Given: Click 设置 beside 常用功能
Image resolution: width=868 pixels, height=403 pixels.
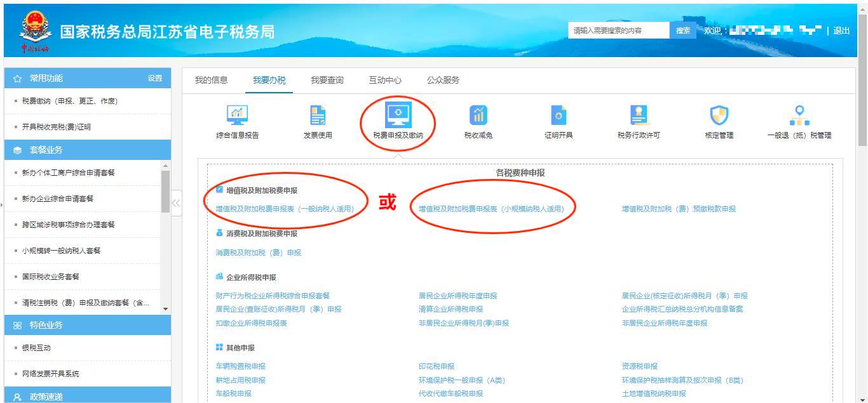Looking at the screenshot, I should (155, 78).
